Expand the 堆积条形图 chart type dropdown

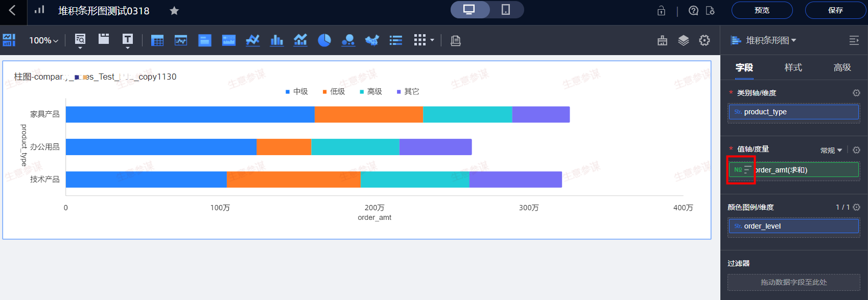click(x=770, y=40)
